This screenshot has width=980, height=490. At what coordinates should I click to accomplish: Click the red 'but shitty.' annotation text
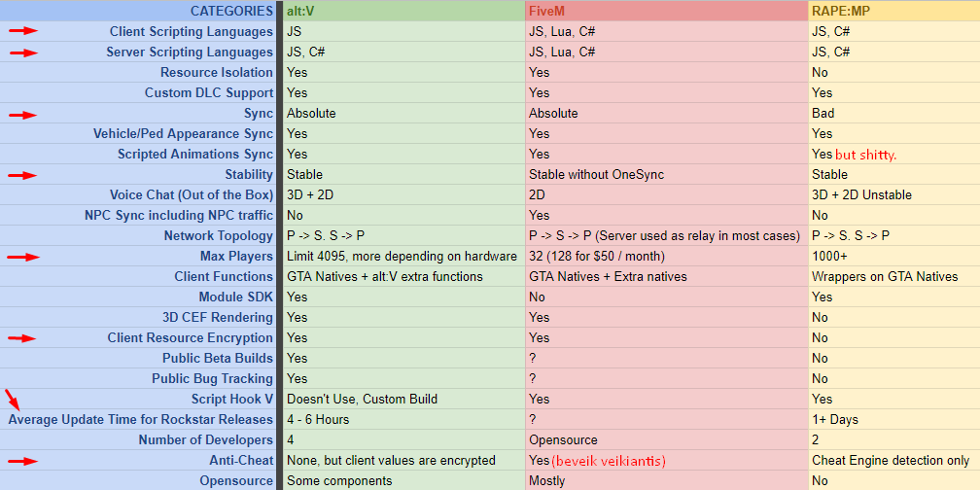865,155
